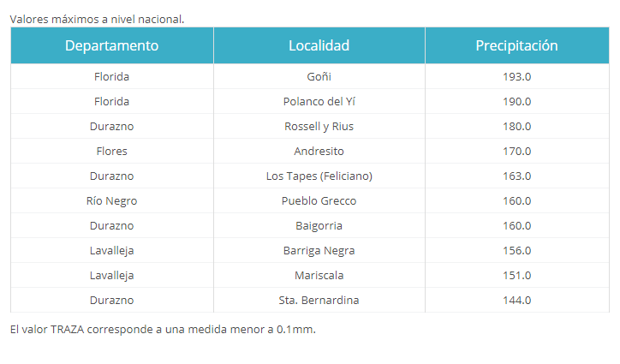The height and width of the screenshot is (364, 620).
Task: Click the 144.0 precipitation value
Action: [516, 301]
